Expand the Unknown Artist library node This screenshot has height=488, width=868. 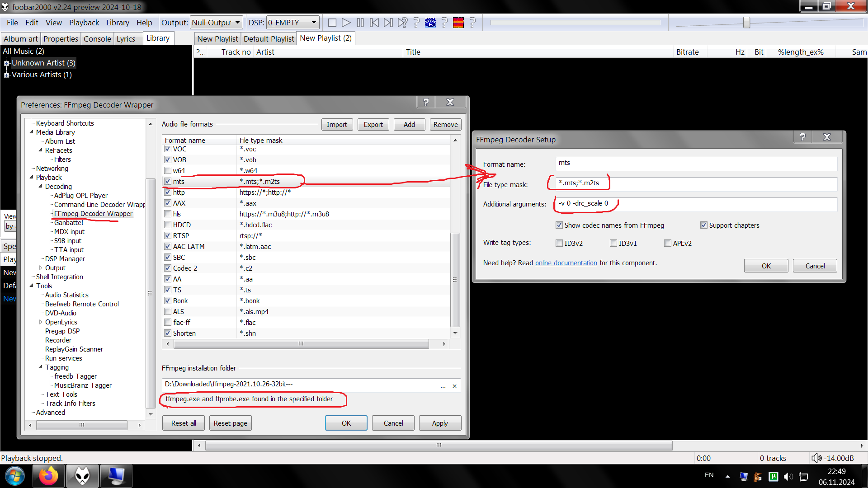(x=6, y=63)
